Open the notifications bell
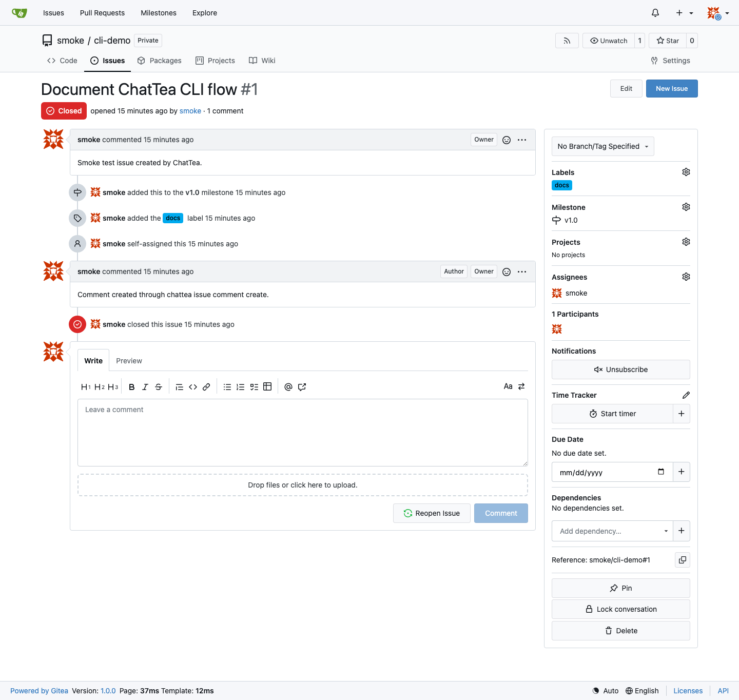Viewport: 739px width, 700px height. pos(655,13)
